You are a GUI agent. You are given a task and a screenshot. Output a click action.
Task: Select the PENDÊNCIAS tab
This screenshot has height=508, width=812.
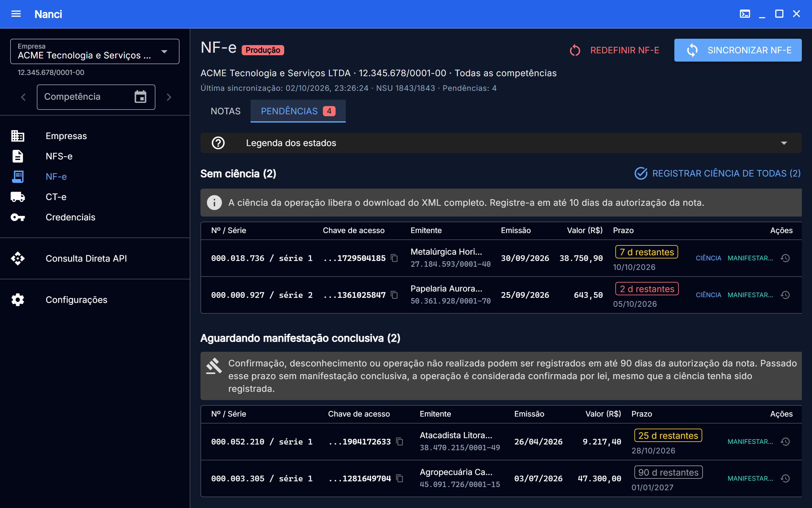tap(298, 111)
